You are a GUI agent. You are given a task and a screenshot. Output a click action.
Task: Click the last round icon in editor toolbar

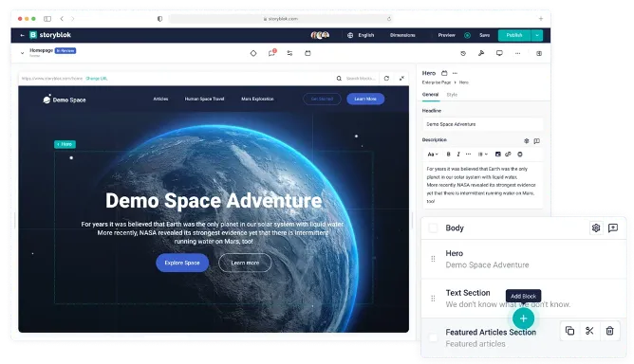pos(520,155)
